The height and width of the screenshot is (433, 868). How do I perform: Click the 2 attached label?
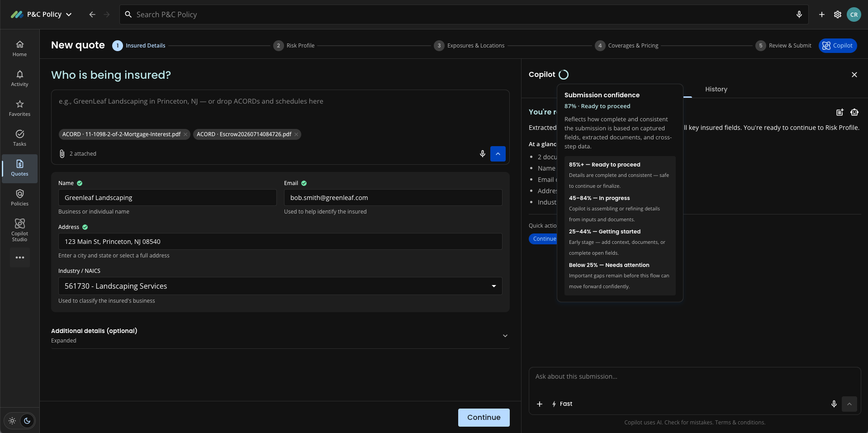click(x=83, y=154)
